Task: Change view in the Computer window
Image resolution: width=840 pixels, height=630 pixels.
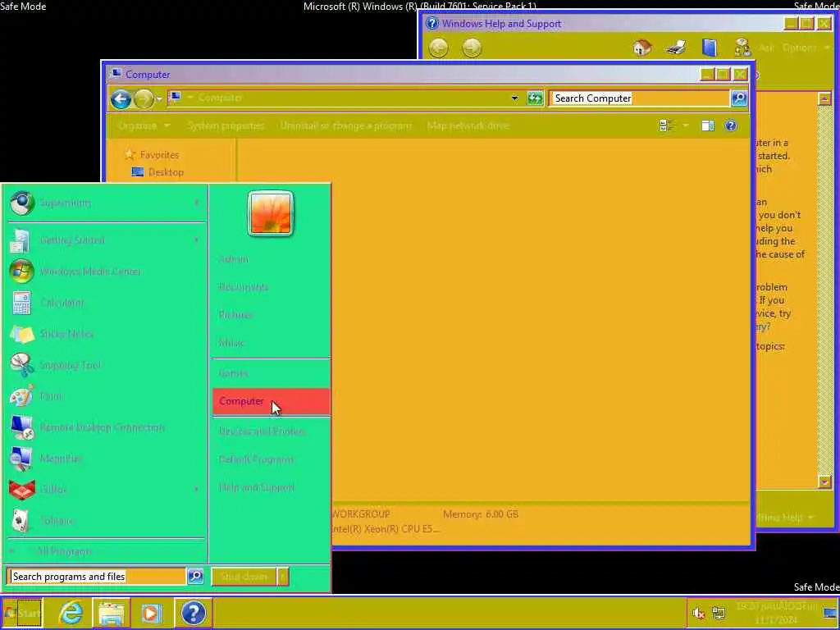Action: pos(666,126)
